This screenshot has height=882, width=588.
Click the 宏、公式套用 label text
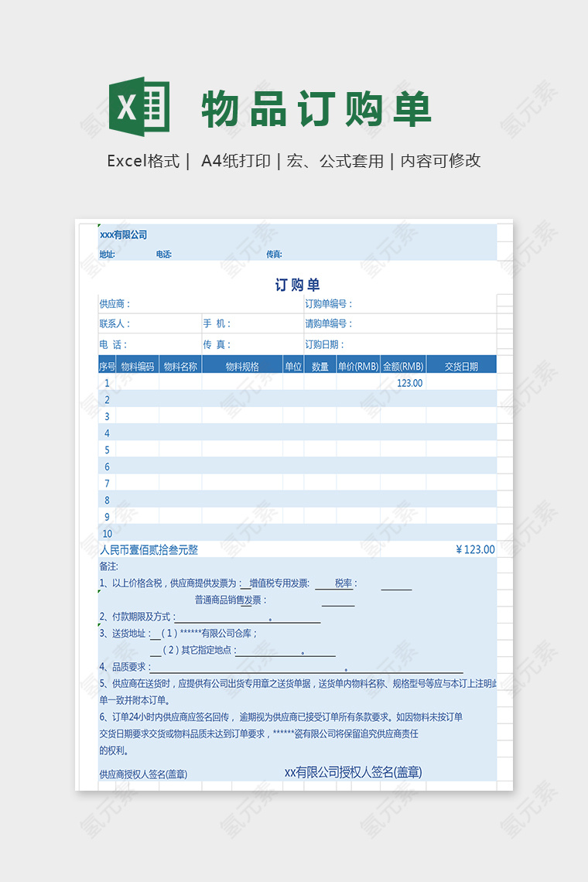335,161
